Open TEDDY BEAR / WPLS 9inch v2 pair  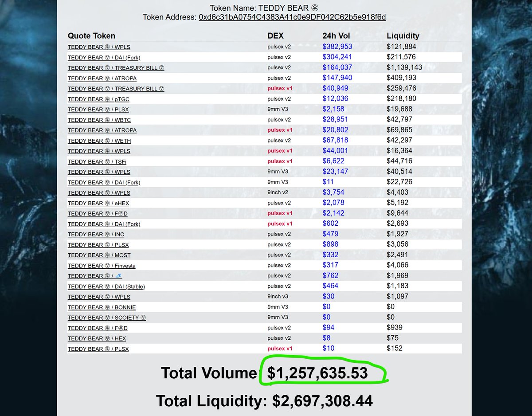pyautogui.click(x=99, y=193)
